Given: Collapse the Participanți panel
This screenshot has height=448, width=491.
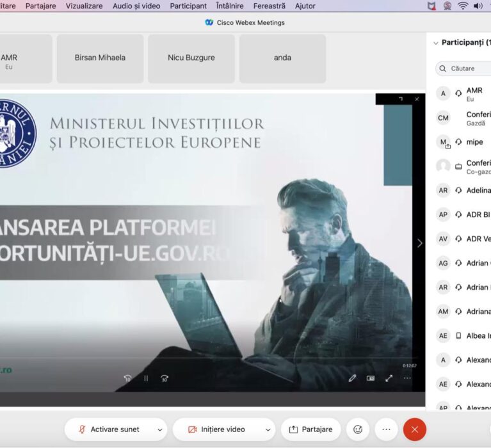Looking at the screenshot, I should (435, 43).
